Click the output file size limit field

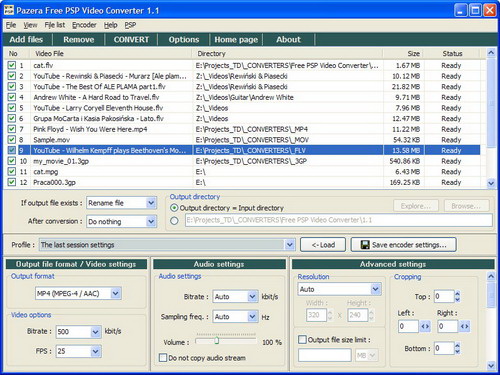coord(325,355)
